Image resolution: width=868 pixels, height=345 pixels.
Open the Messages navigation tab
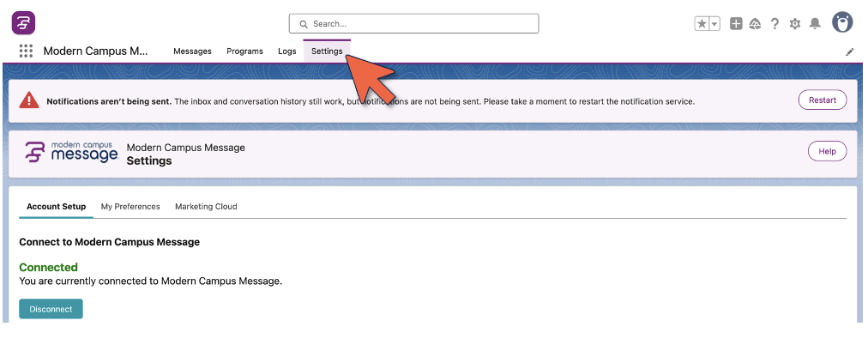[192, 51]
